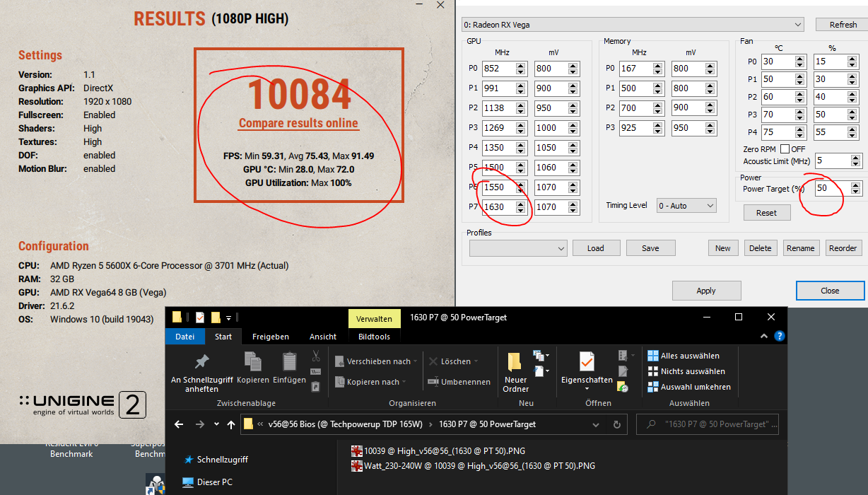868x495 pixels.
Task: Decrease Memory P3 MHz stepper value
Action: tap(657, 132)
